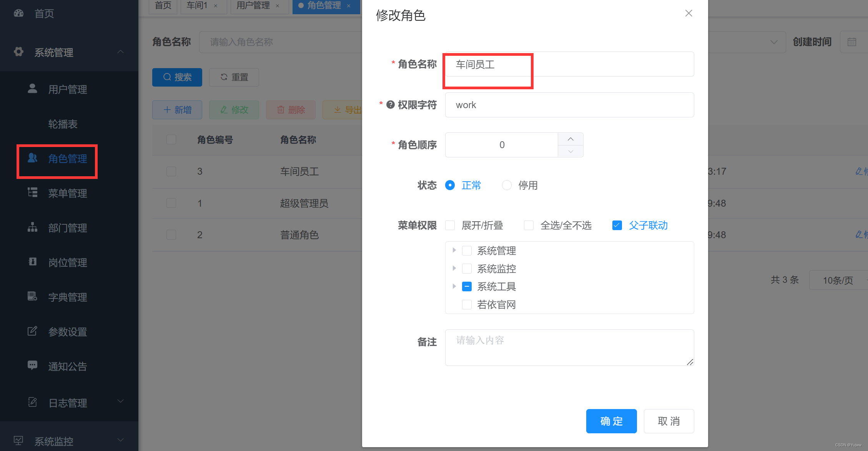Click the 首页 dashboard icon in sidebar
Viewport: 868px width, 451px height.
click(18, 13)
